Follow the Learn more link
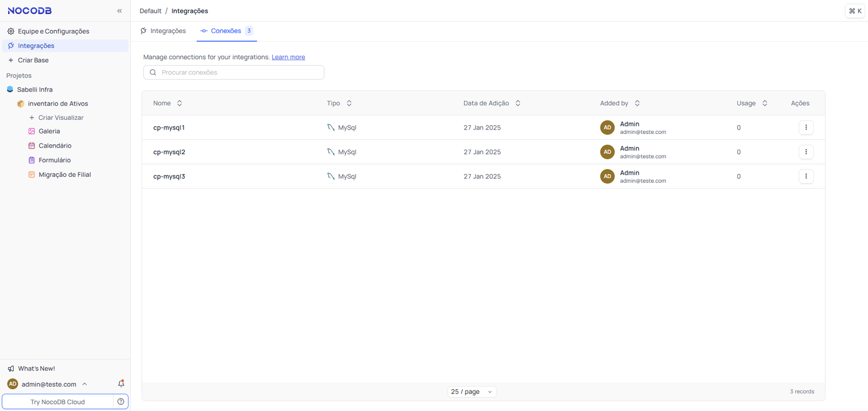The image size is (868, 411). (x=288, y=57)
